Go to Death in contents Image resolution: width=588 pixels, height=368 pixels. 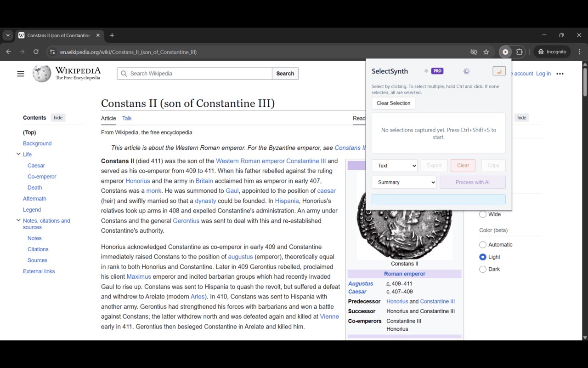tap(34, 188)
